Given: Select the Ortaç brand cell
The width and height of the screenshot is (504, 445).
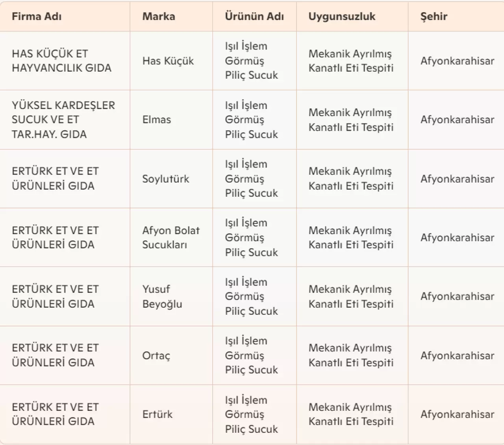Looking at the screenshot, I should [x=156, y=356].
